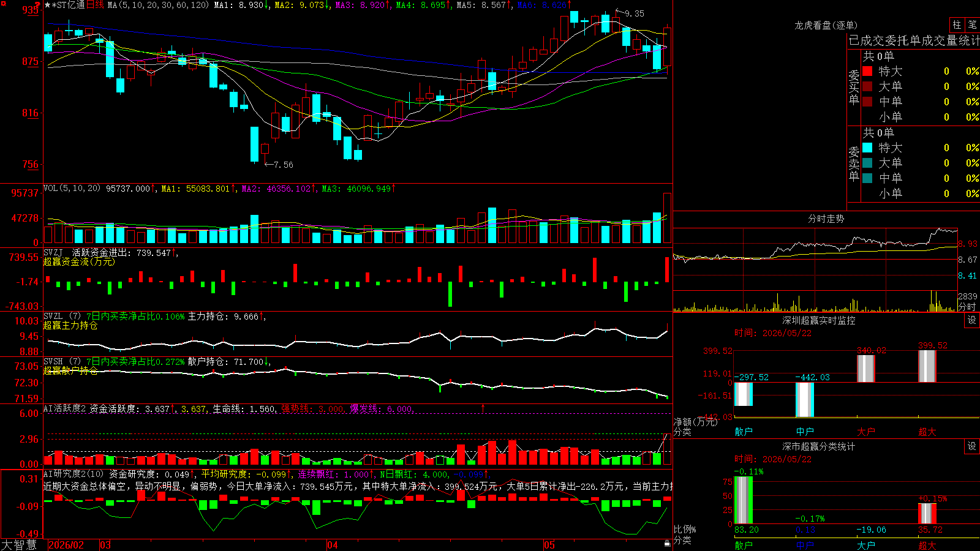Click the 分时走势 panel title
This screenshot has width=980, height=551.
coord(826,219)
